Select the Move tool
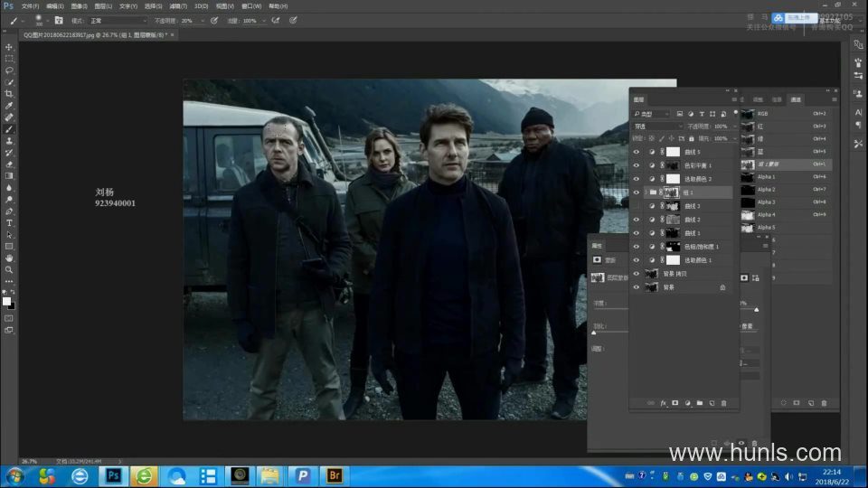This screenshot has width=868, height=488. 9,47
